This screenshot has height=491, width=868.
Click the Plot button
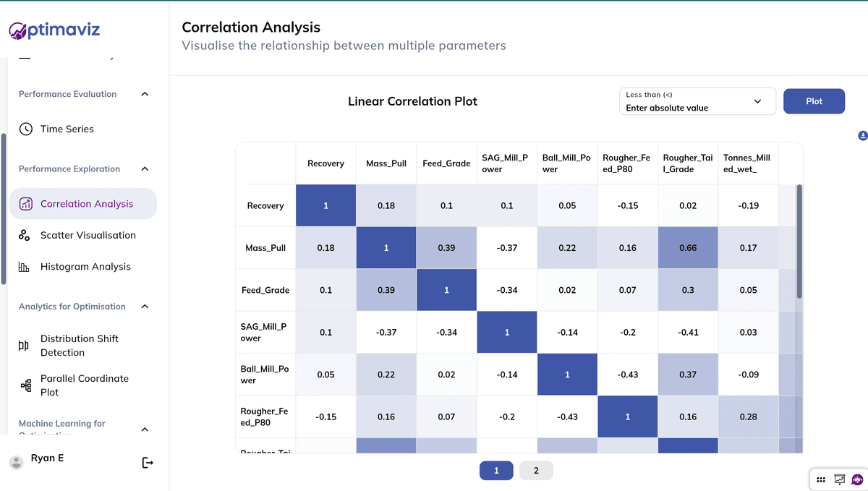tap(814, 101)
